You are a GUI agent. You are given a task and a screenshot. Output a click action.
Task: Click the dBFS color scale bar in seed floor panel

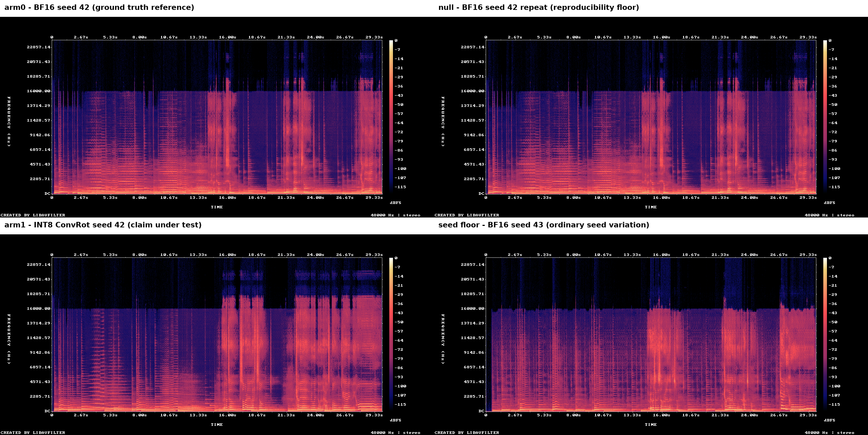click(x=825, y=334)
